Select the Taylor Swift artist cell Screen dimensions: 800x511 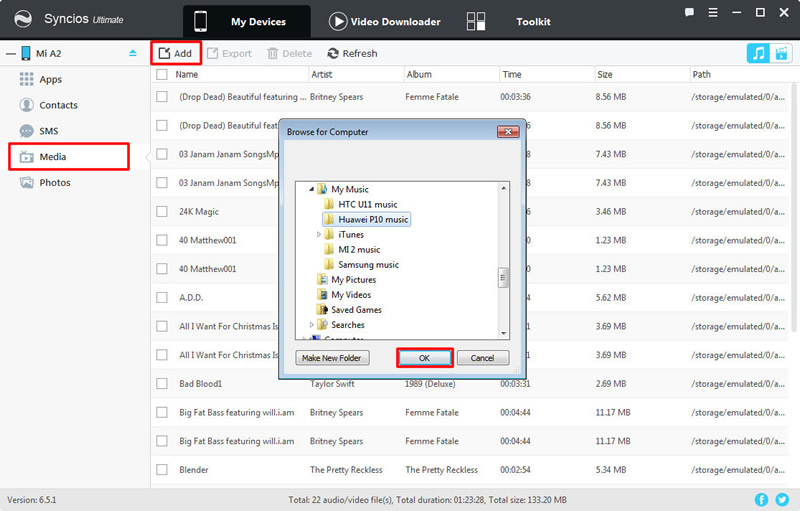[x=332, y=384]
